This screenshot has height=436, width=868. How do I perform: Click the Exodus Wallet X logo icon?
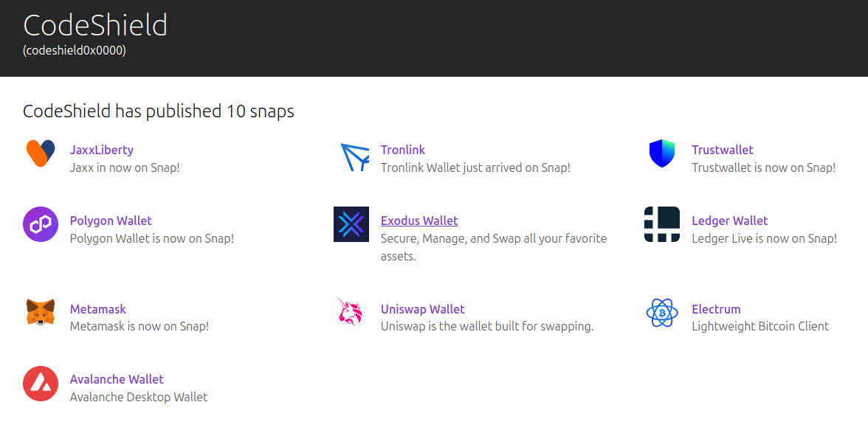(x=351, y=224)
